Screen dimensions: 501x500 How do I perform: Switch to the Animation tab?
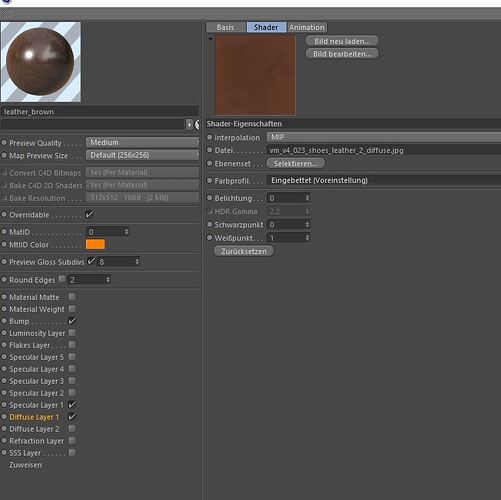(x=307, y=27)
